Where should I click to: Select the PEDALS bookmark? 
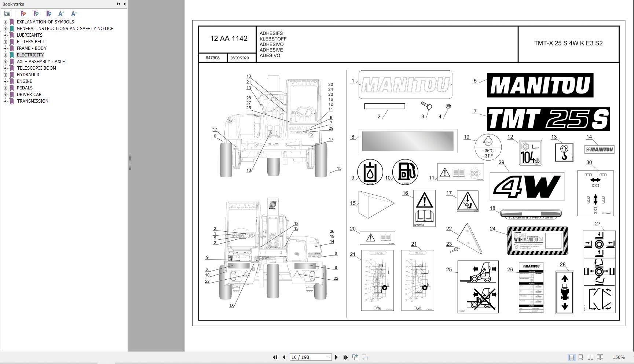pyautogui.click(x=25, y=88)
